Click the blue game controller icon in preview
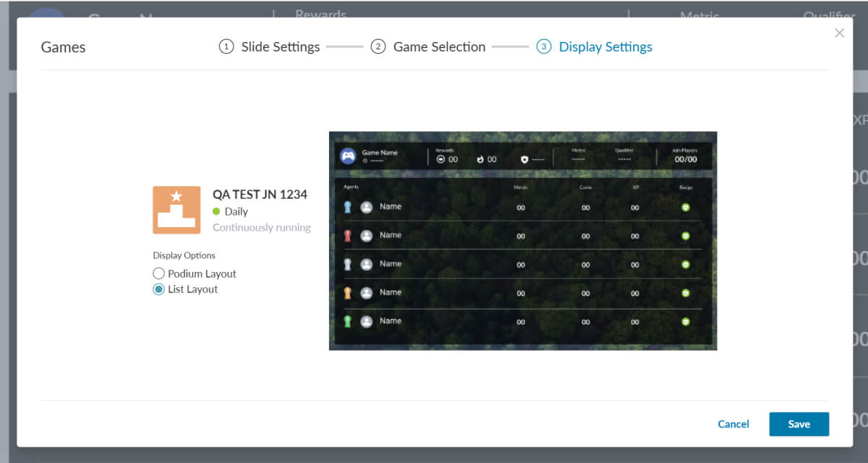This screenshot has height=463, width=868. coord(348,156)
